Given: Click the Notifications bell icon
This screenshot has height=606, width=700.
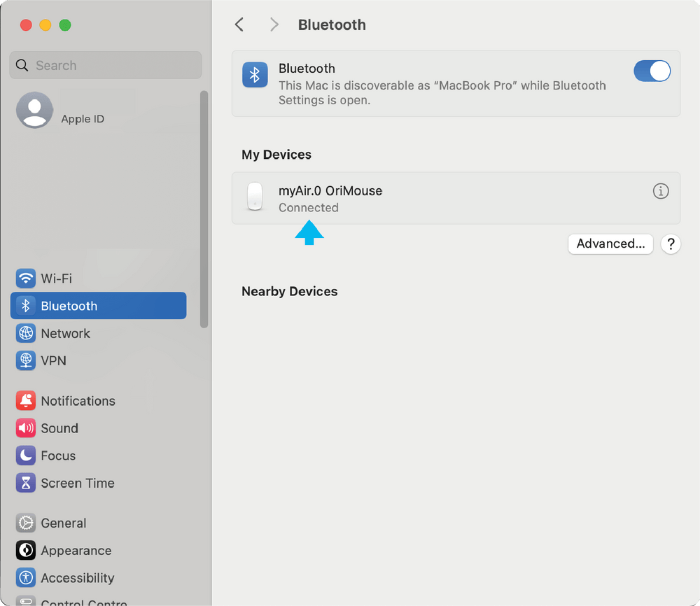Looking at the screenshot, I should tap(26, 401).
